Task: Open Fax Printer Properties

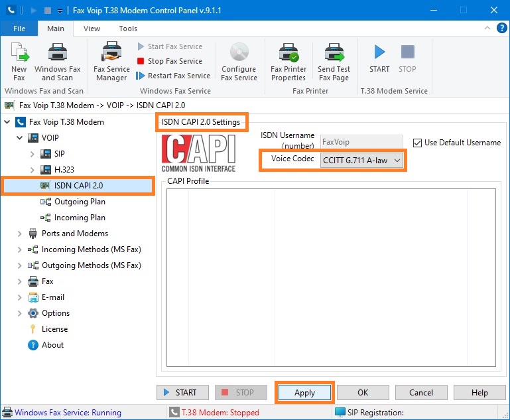Action: coord(288,62)
